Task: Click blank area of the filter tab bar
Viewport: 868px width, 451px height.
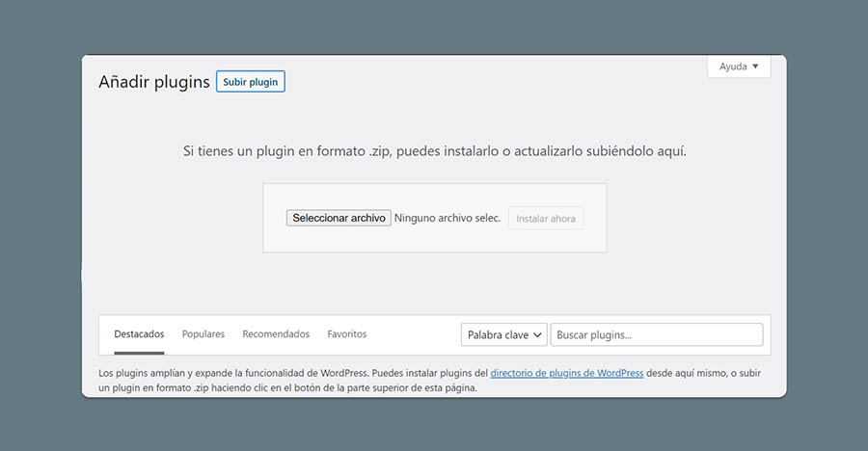Action: click(415, 335)
